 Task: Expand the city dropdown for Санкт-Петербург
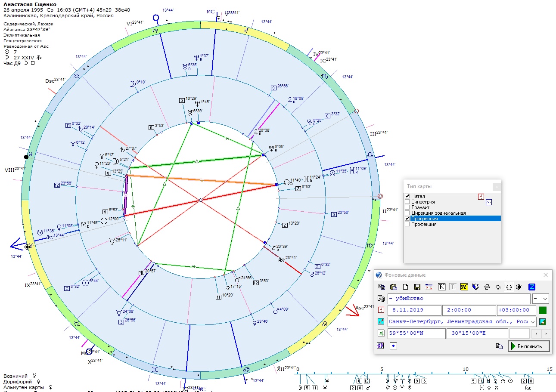point(532,322)
